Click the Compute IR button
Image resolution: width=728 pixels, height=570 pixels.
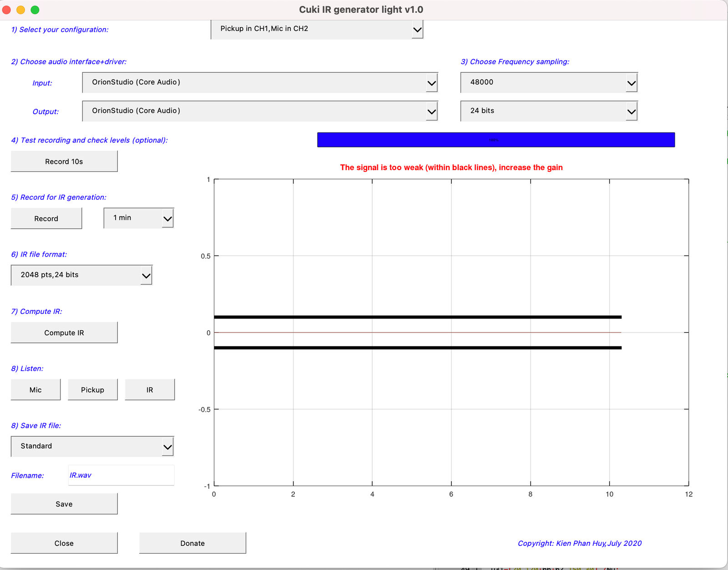(x=64, y=333)
